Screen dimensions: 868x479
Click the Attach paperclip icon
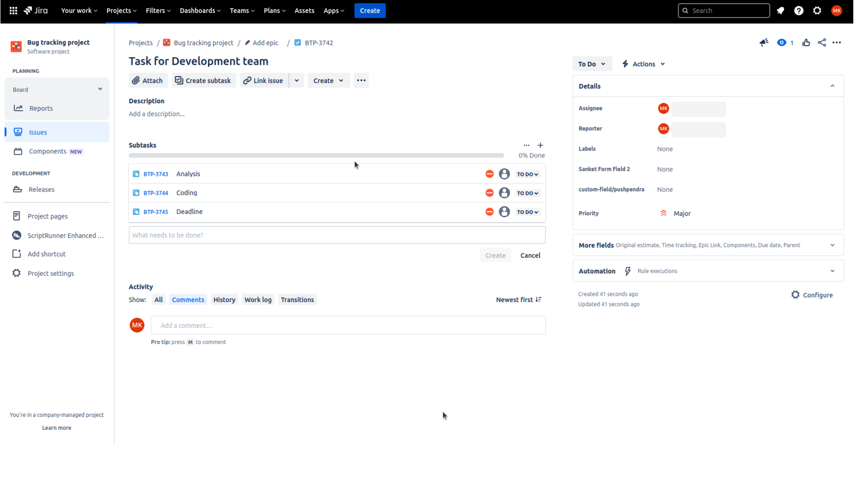click(136, 80)
